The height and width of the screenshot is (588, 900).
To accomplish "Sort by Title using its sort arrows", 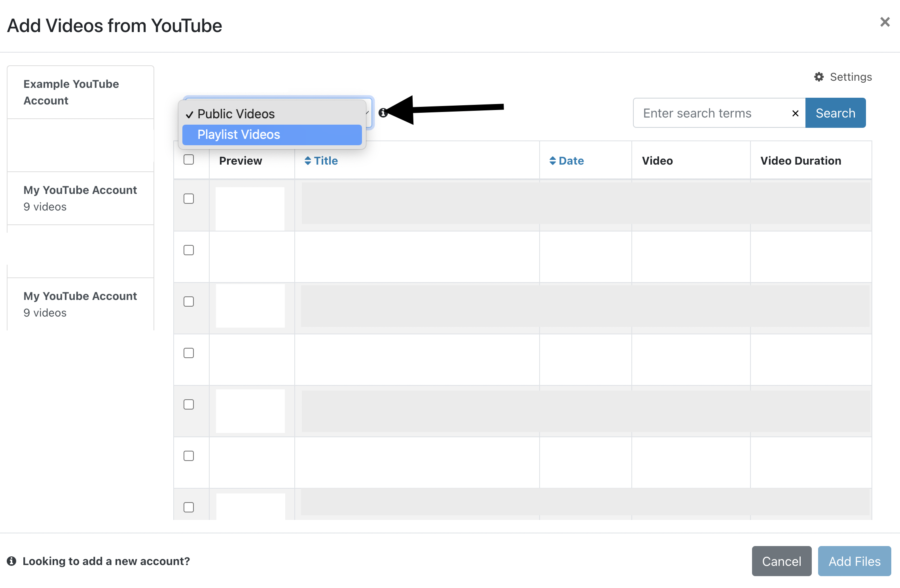I will [x=308, y=161].
